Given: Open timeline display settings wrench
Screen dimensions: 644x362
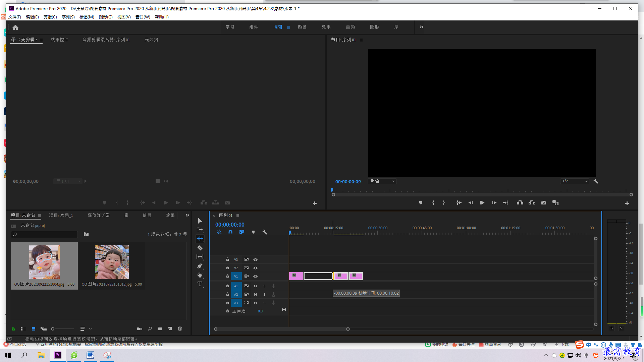Looking at the screenshot, I should point(265,232).
